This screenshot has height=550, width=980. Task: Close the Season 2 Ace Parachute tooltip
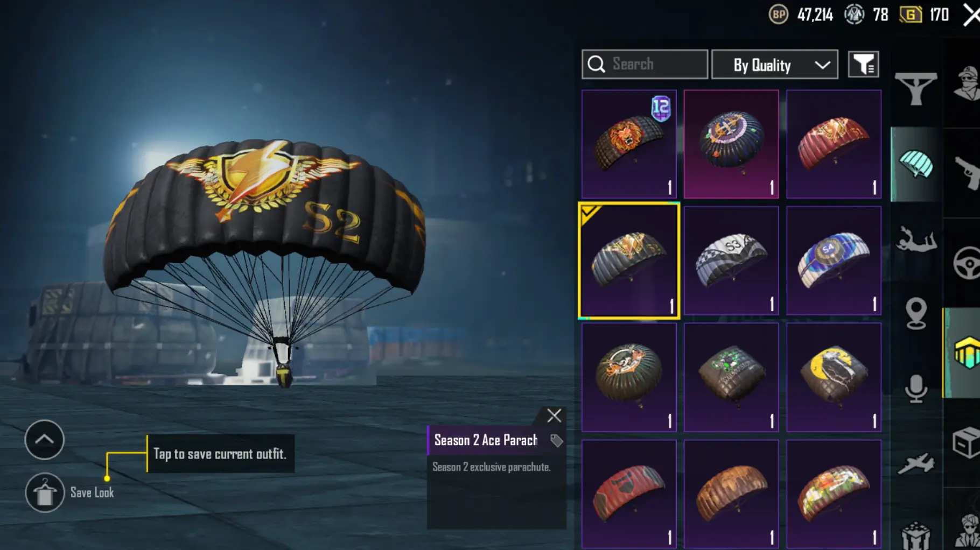click(554, 415)
